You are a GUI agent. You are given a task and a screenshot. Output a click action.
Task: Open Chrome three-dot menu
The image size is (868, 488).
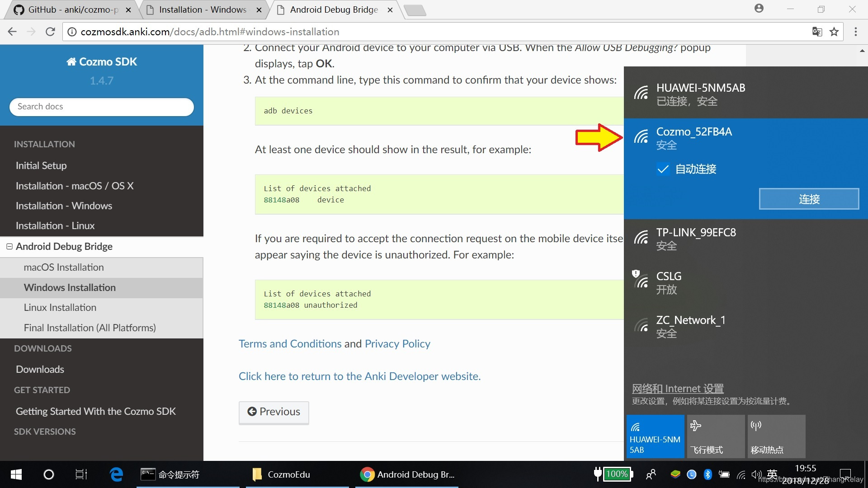855,32
